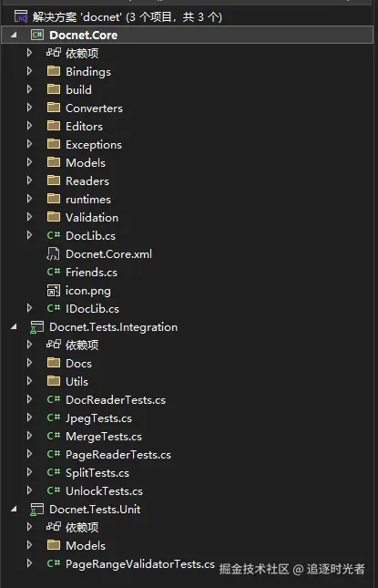
Task: Click the dependencies icon under Docnet.Tests.Integration
Action: point(54,345)
